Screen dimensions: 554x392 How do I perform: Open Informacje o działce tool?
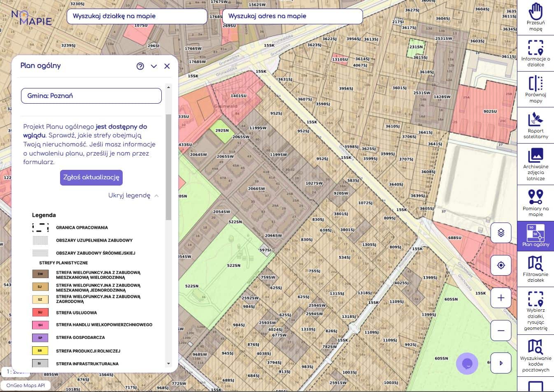pyautogui.click(x=535, y=53)
